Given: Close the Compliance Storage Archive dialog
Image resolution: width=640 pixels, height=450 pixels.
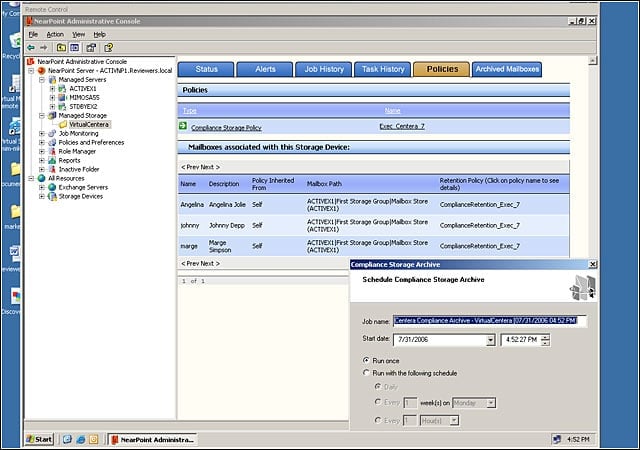Looking at the screenshot, I should 593,264.
